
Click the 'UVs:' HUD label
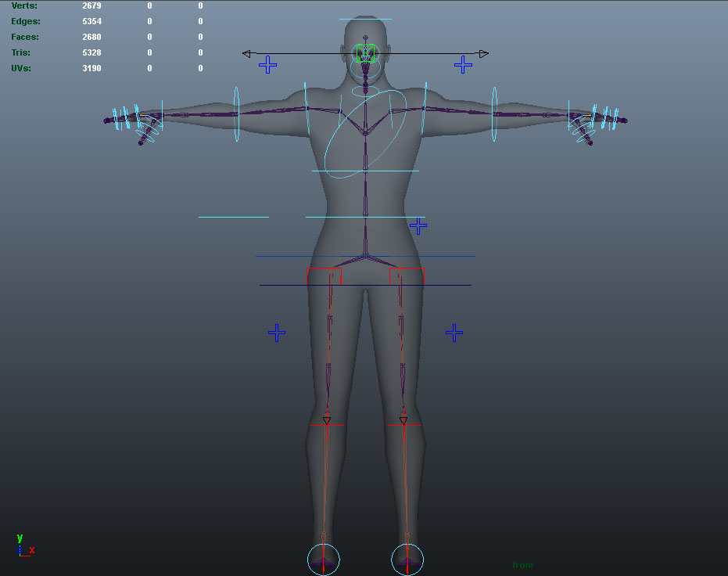point(21,68)
